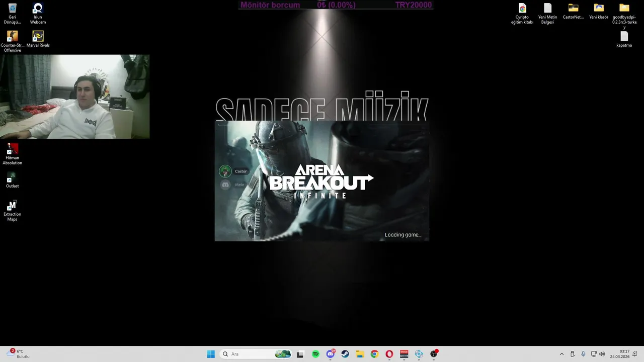Click the Castor username on the splash

[241, 171]
